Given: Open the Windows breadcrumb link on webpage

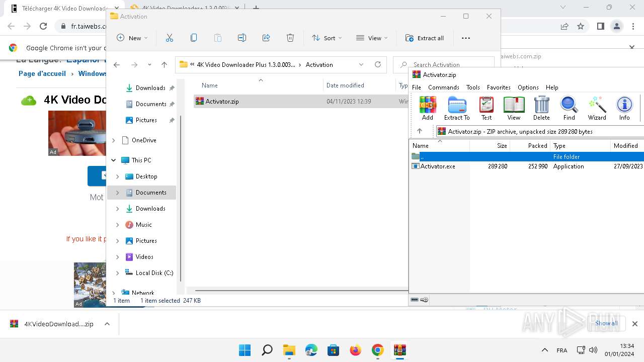Looking at the screenshot, I should coord(92,73).
